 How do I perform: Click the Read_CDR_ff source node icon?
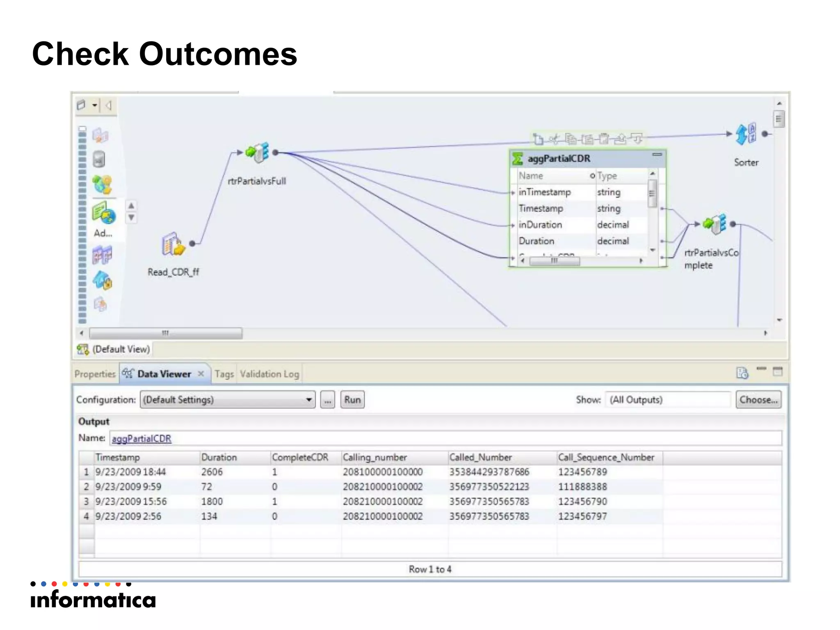point(173,244)
